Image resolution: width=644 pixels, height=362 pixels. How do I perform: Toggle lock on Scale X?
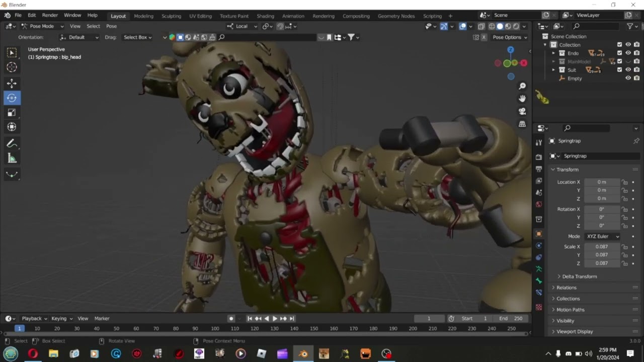point(624,247)
